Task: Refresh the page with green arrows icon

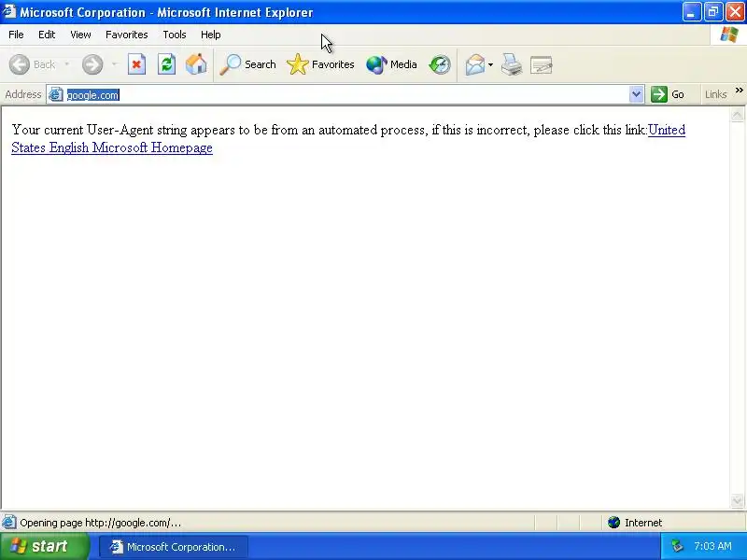Action: tap(166, 64)
